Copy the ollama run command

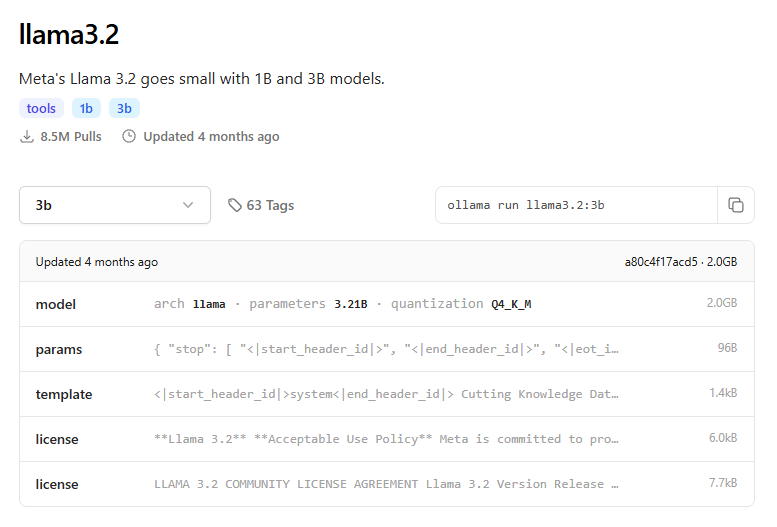736,205
